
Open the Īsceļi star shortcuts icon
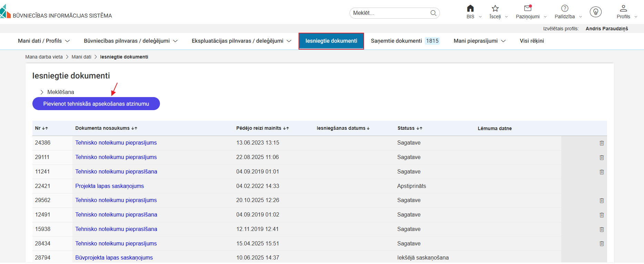click(495, 9)
